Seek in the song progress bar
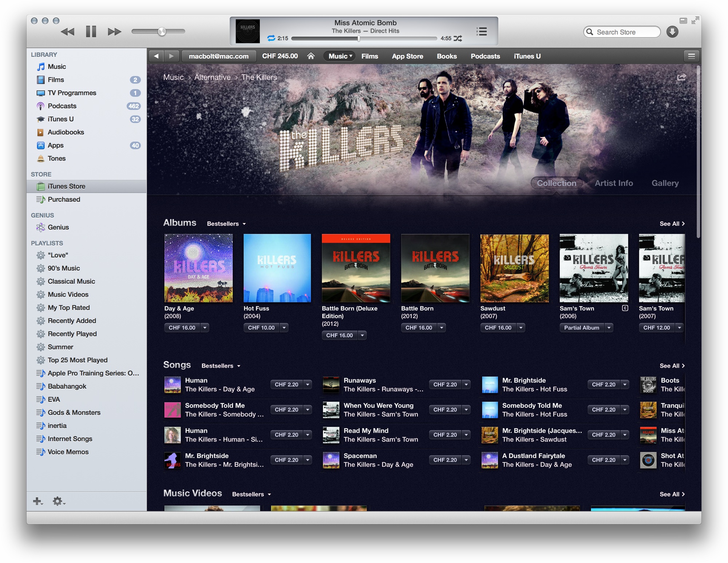This screenshot has width=728, height=563. click(364, 38)
